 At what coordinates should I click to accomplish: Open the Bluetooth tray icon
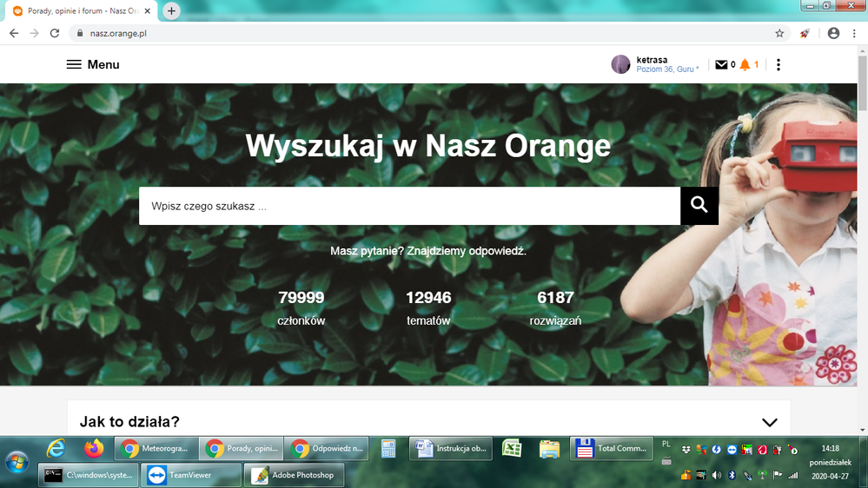pos(732,475)
